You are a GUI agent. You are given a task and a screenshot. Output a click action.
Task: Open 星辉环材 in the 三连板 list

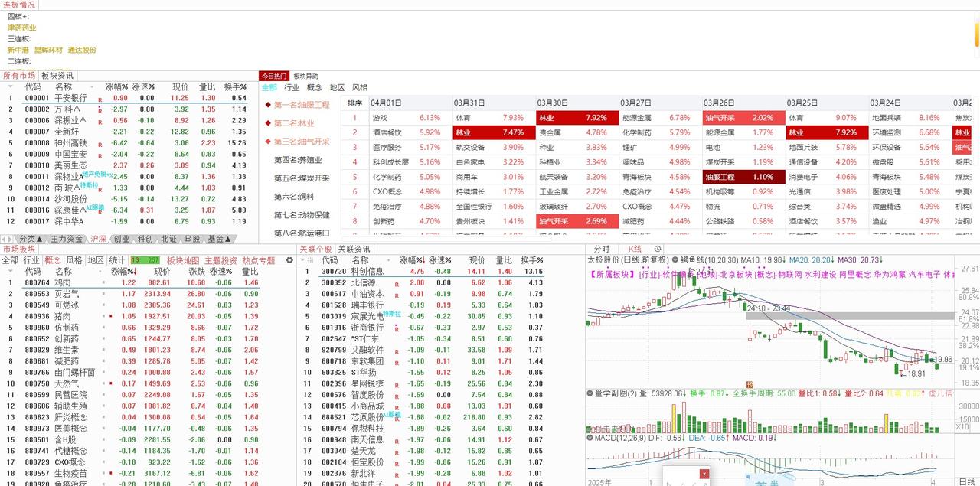(49, 50)
